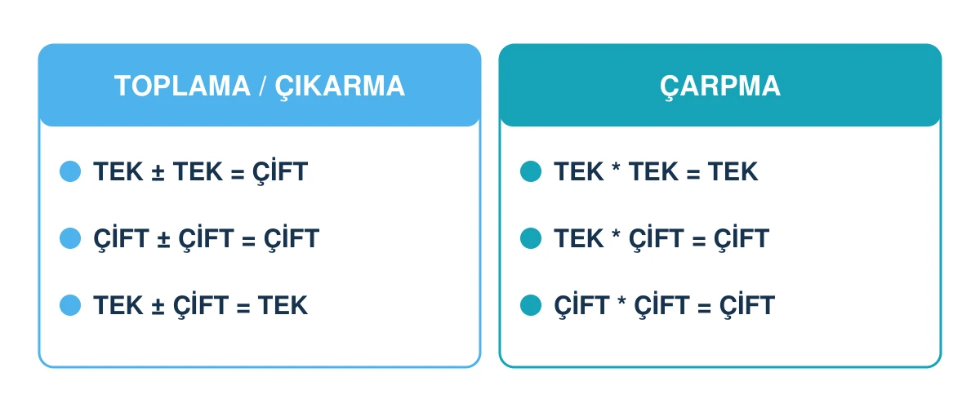Click the TEK ± ÇİFT = TEK rule text
The image size is (980, 408).
click(x=201, y=305)
